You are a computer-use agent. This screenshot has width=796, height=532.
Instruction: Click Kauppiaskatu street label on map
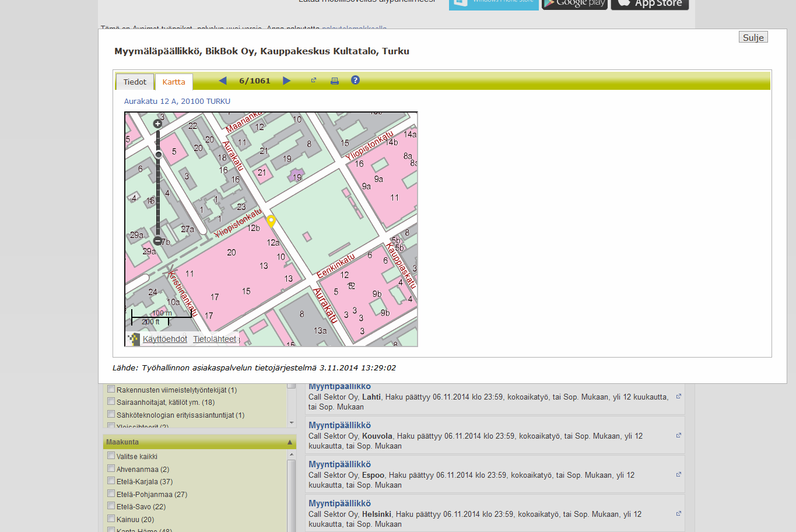(x=401, y=265)
